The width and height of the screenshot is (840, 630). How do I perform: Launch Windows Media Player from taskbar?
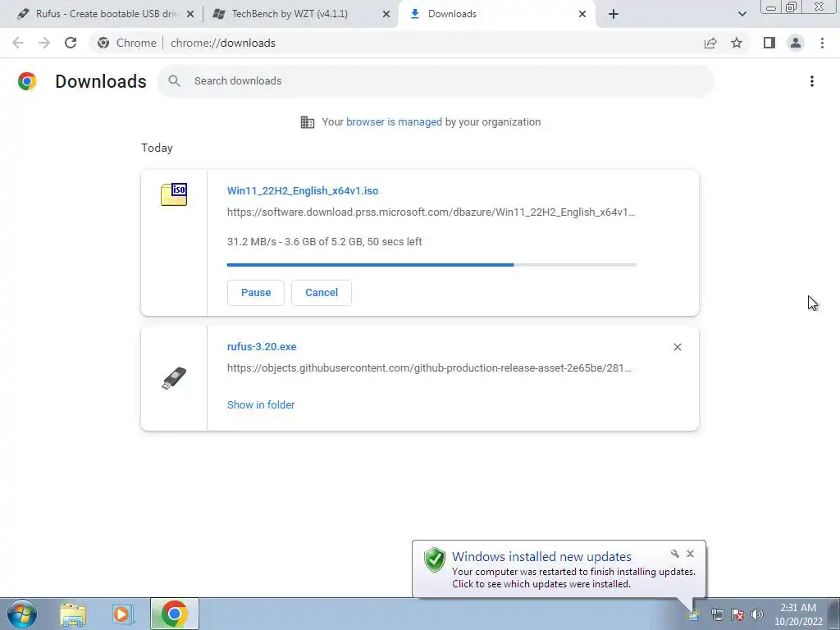pos(123,614)
